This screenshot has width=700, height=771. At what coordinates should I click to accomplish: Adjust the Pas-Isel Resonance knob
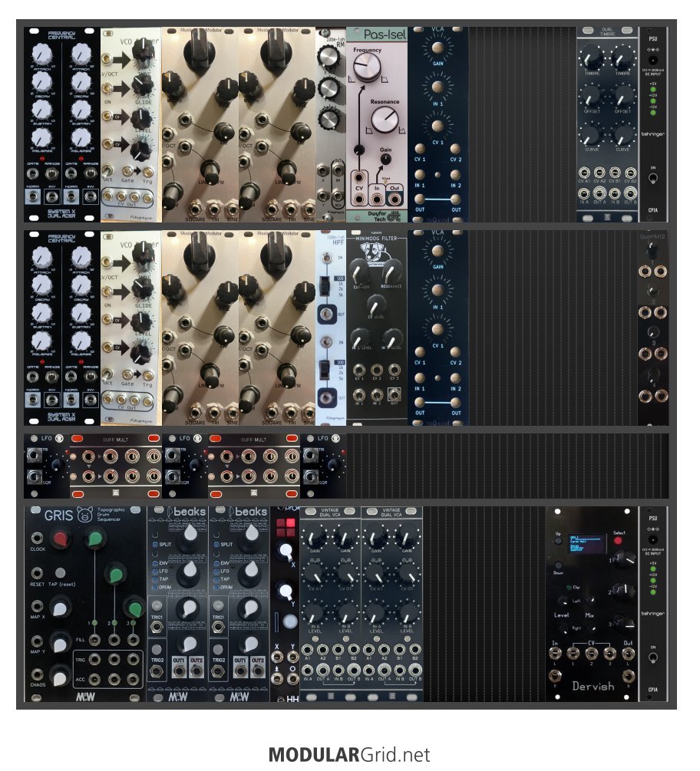385,120
